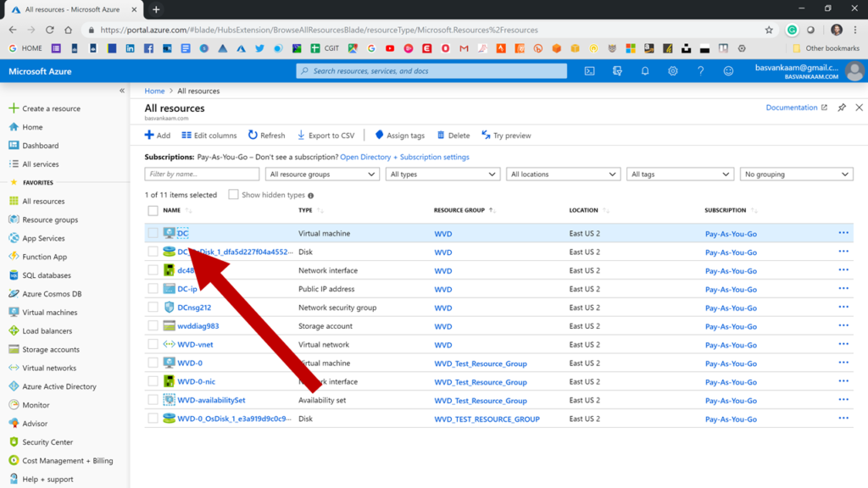Collapse the left sidebar menu
The height and width of the screenshot is (488, 868).
click(x=122, y=91)
